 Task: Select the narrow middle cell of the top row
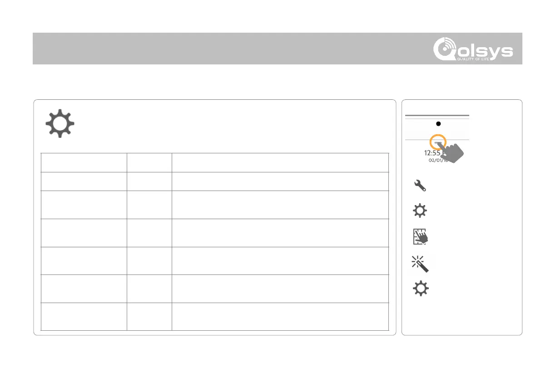149,162
